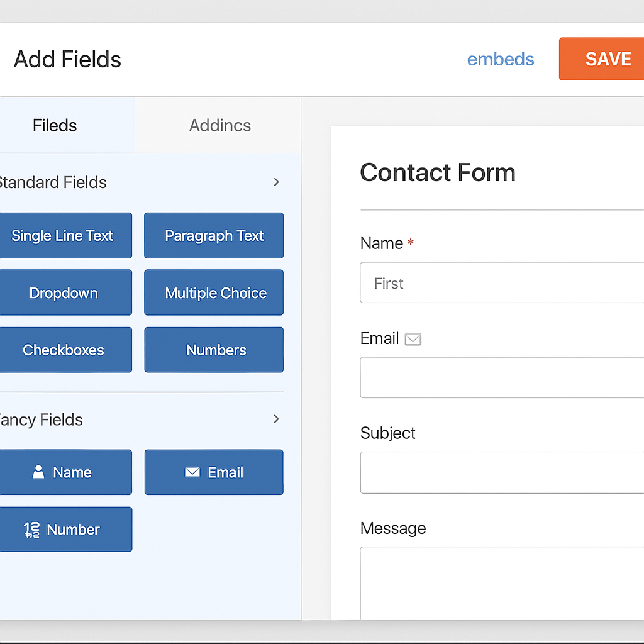The width and height of the screenshot is (644, 644).
Task: Click the numbers icon on Number button
Action: click(x=31, y=530)
